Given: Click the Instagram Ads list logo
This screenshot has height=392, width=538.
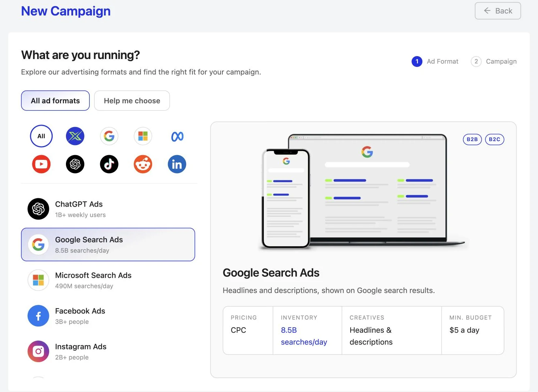Looking at the screenshot, I should pyautogui.click(x=38, y=351).
